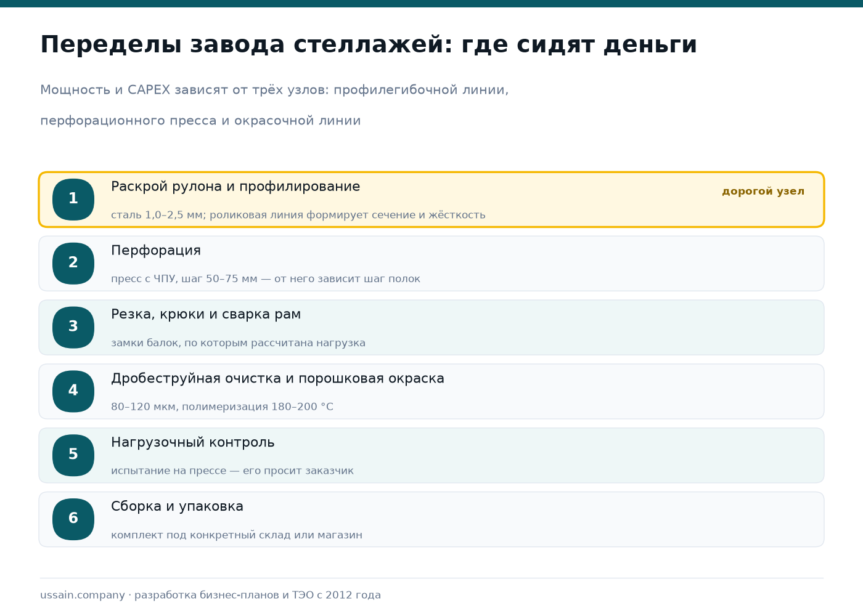Click the "Сборка и упаковка" heading
The height and width of the screenshot is (616, 863).
tap(177, 506)
